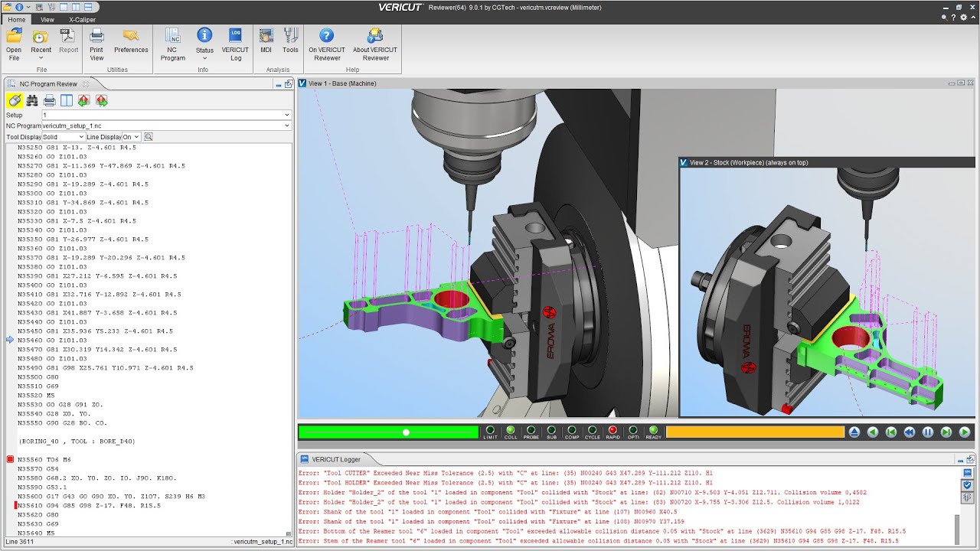The image size is (980, 551).
Task: Click the orange progress bar
Action: coord(755,432)
